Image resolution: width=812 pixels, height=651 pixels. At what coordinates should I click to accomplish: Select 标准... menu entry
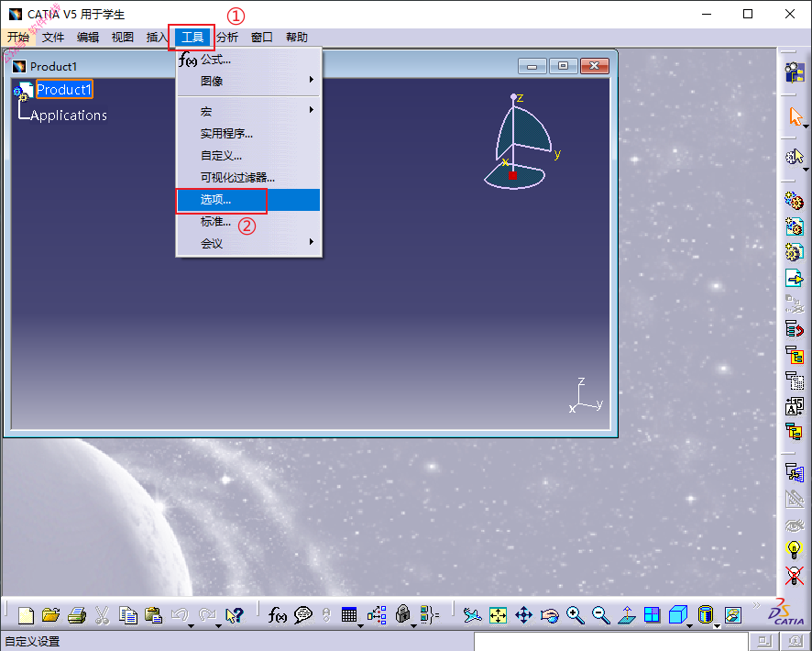pyautogui.click(x=248, y=222)
